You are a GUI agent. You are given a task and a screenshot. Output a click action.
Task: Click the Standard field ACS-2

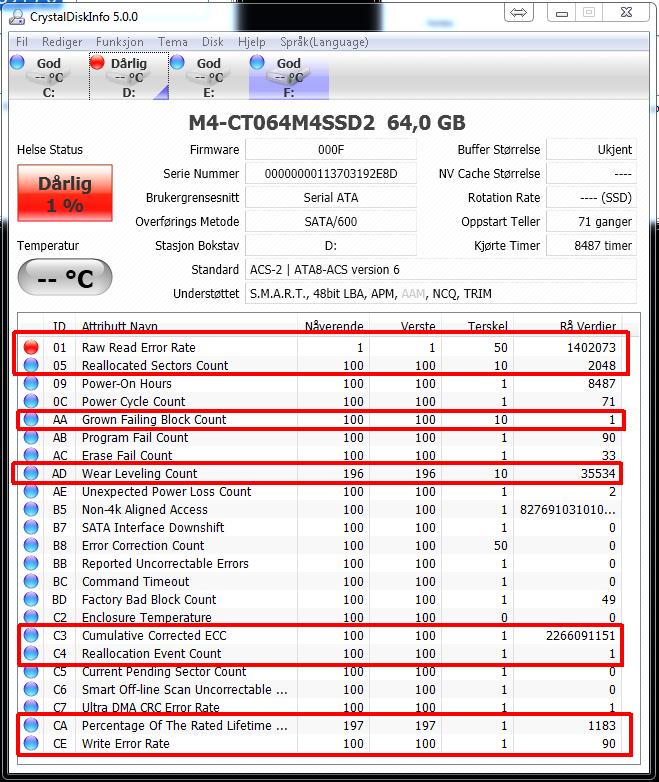point(441,269)
